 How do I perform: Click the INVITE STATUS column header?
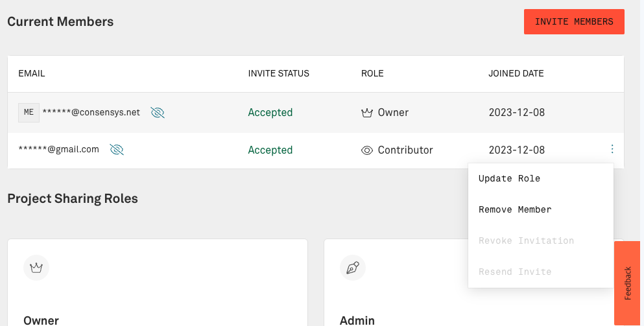point(278,73)
